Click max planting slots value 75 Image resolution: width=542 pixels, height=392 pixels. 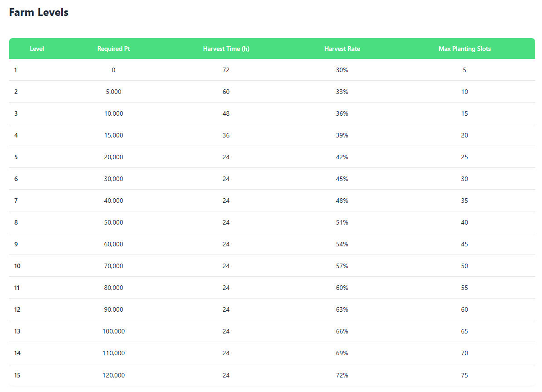point(464,375)
